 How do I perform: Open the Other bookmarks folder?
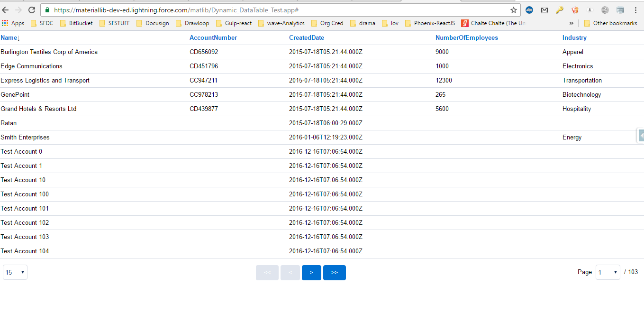click(x=610, y=23)
